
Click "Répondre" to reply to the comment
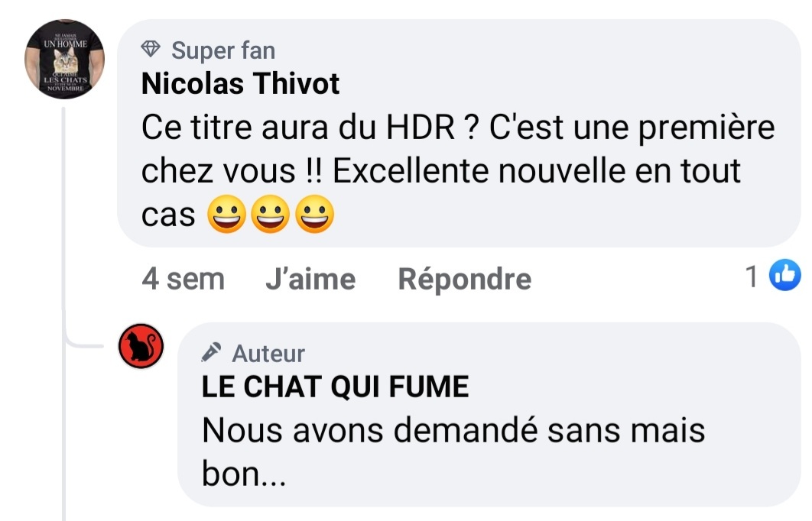(x=464, y=280)
